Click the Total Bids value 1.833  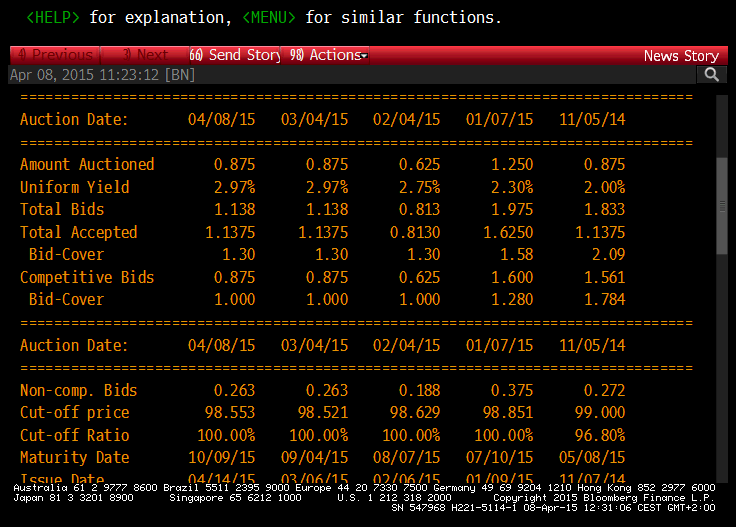(x=605, y=209)
